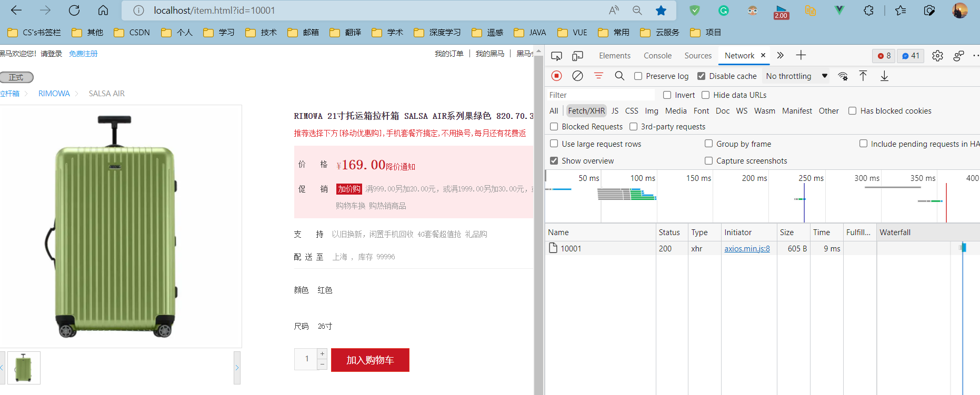Clear the network log
The width and height of the screenshot is (980, 395).
click(577, 76)
